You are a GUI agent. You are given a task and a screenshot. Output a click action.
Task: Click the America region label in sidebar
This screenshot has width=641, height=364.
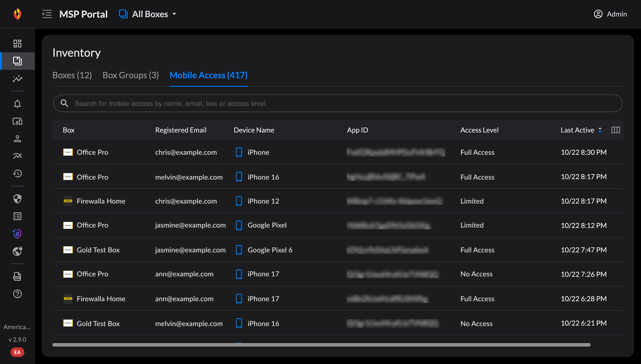(17, 327)
